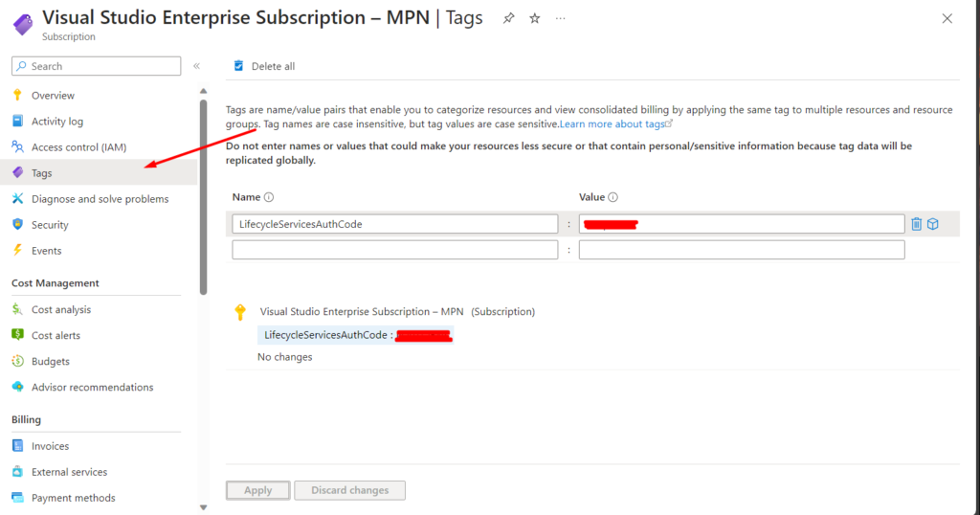Click the sidebar scrollbar thumb
Viewport: 980px width, 515px height.
click(203, 197)
